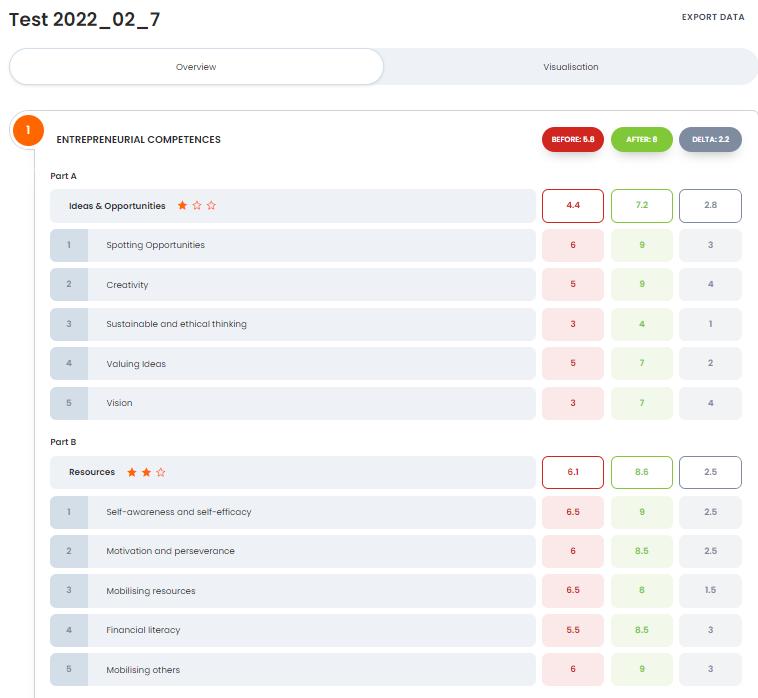
Task: Click the second star of Ideas & Opportunities
Action: (197, 205)
